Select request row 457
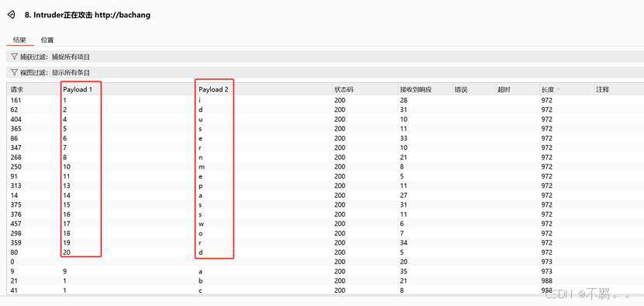Viewport: 644px width, 306px height. click(x=325, y=224)
